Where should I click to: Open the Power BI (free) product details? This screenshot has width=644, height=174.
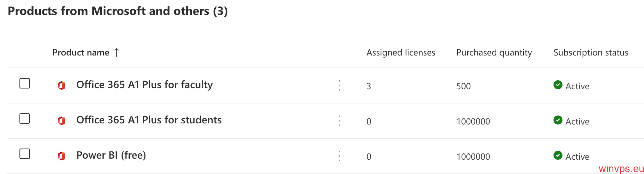tap(111, 155)
